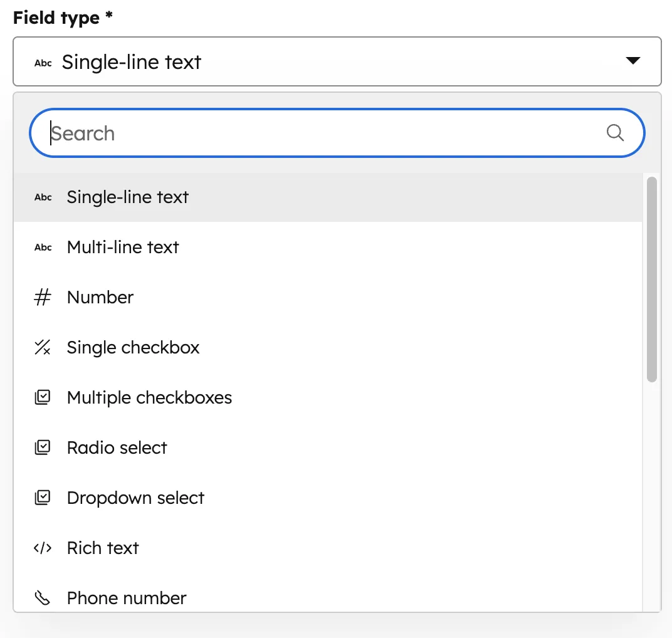Click the magnifying glass search icon
Screen dimensions: 672x638
pyautogui.click(x=614, y=133)
